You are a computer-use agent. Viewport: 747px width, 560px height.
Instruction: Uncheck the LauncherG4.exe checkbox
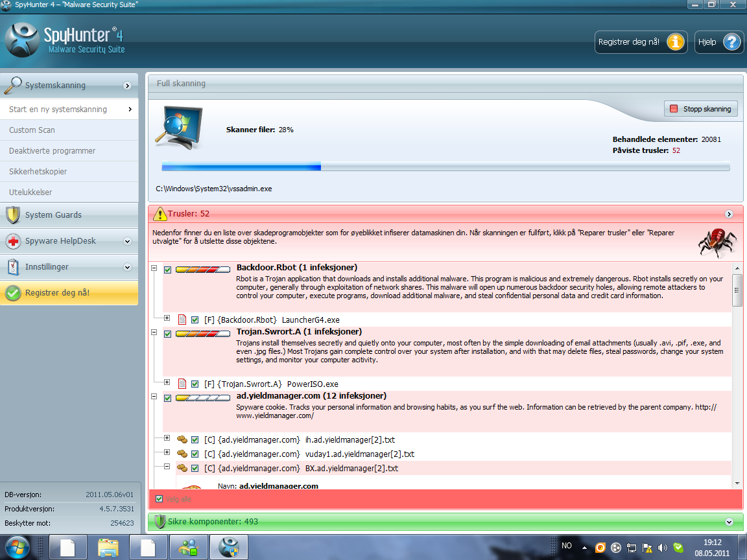[x=195, y=320]
